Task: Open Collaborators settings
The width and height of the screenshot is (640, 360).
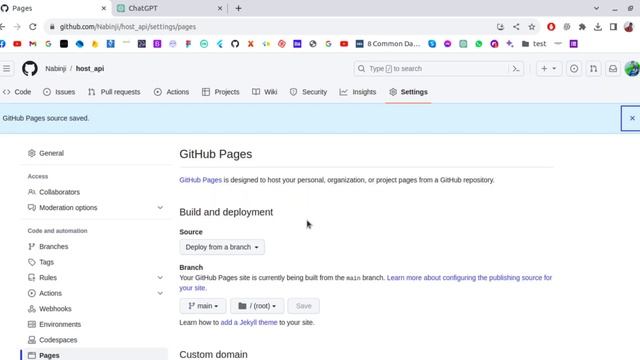Action: (59, 192)
